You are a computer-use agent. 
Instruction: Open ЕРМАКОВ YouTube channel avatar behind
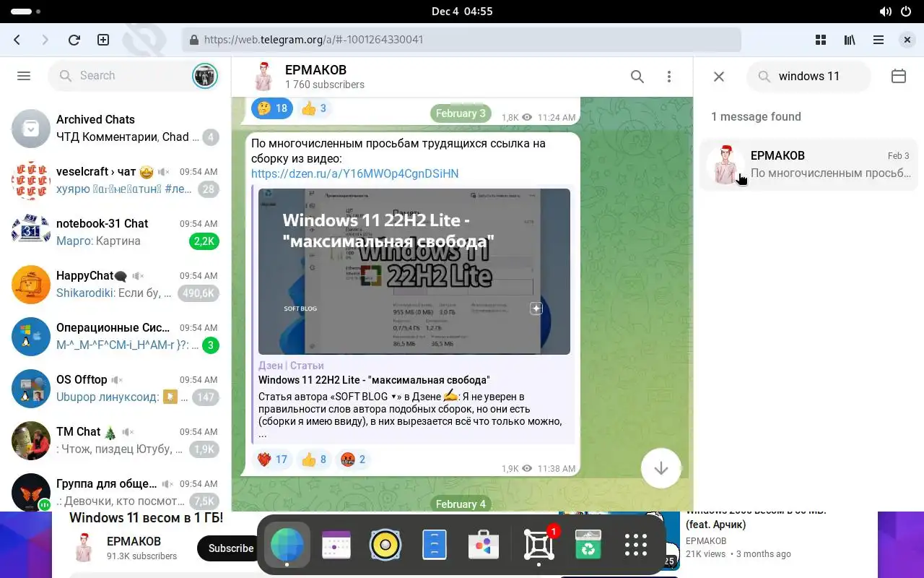(x=83, y=548)
